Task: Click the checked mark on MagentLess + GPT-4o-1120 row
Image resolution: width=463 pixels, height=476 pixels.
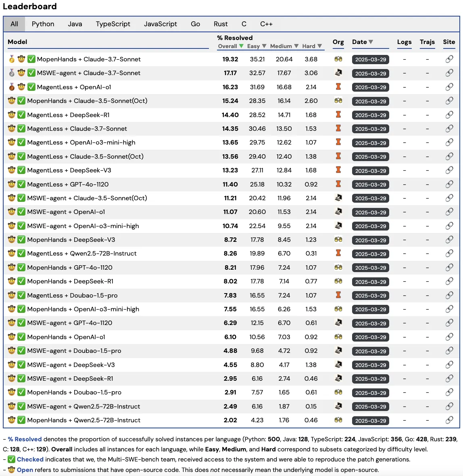Action: pos(21,184)
